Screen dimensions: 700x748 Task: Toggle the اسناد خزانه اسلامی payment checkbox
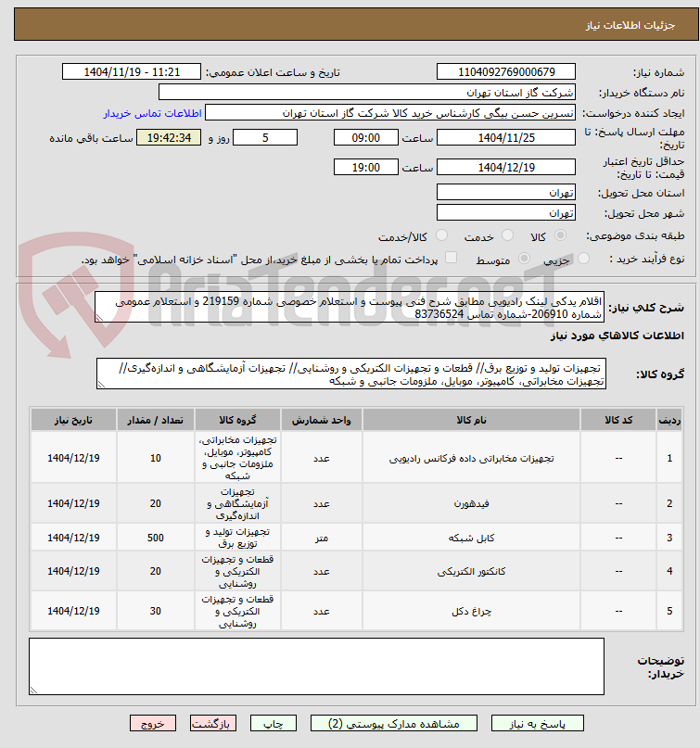tap(451, 258)
